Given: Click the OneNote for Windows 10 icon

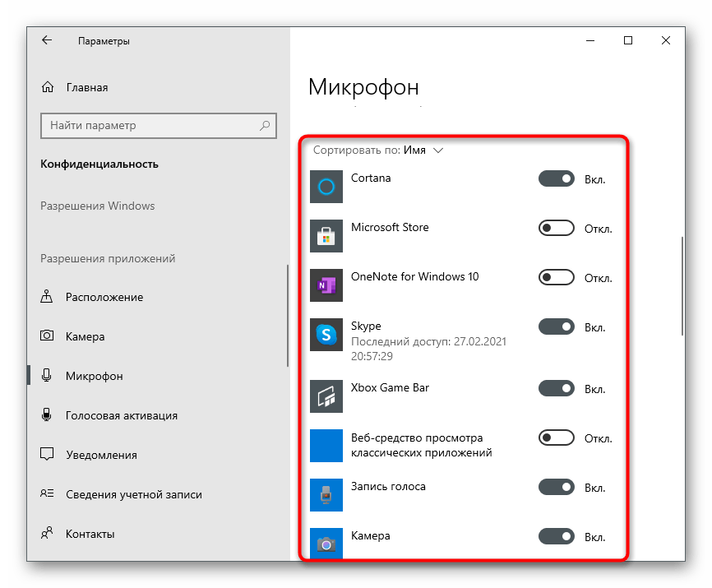Looking at the screenshot, I should coord(326,285).
